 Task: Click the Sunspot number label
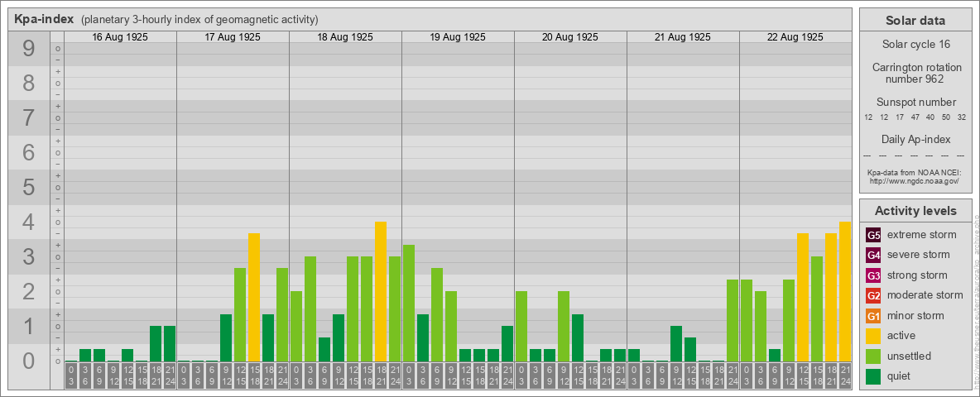[x=915, y=102]
